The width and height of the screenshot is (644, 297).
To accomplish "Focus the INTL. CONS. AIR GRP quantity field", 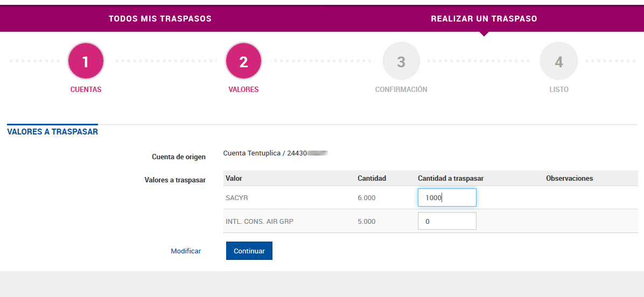I will (447, 221).
